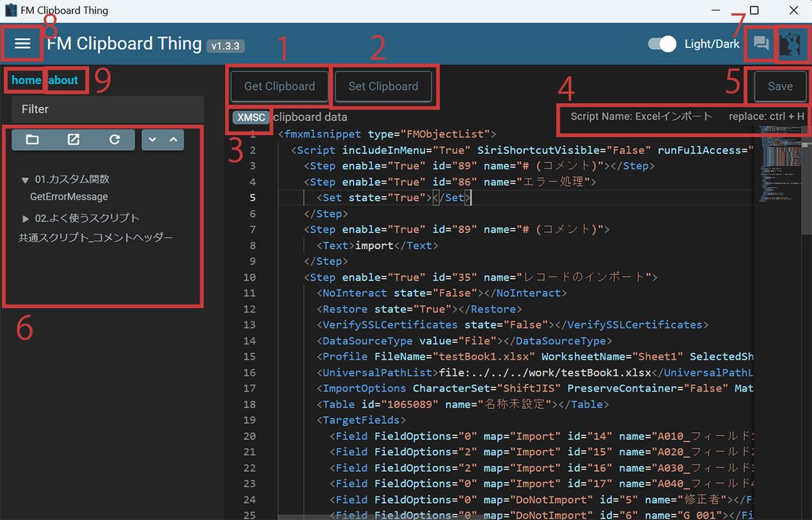The image size is (812, 520).
Task: Open the feedback chat icon
Action: pyautogui.click(x=761, y=44)
